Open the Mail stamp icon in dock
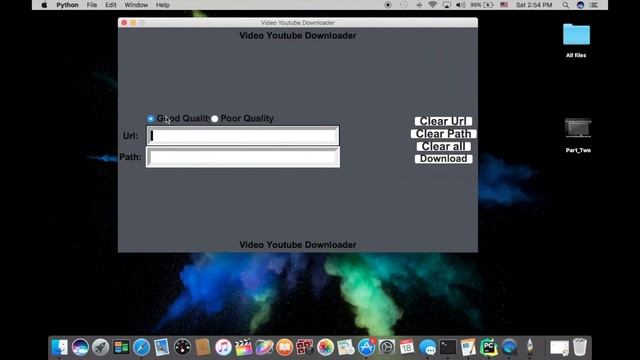The height and width of the screenshot is (360, 640). point(162,347)
